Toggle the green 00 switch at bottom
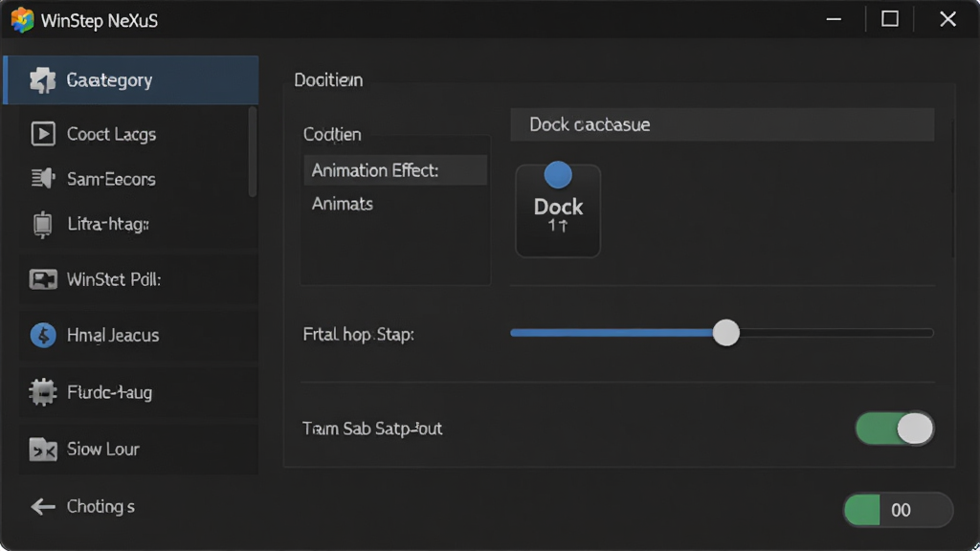980x551 pixels. point(898,510)
